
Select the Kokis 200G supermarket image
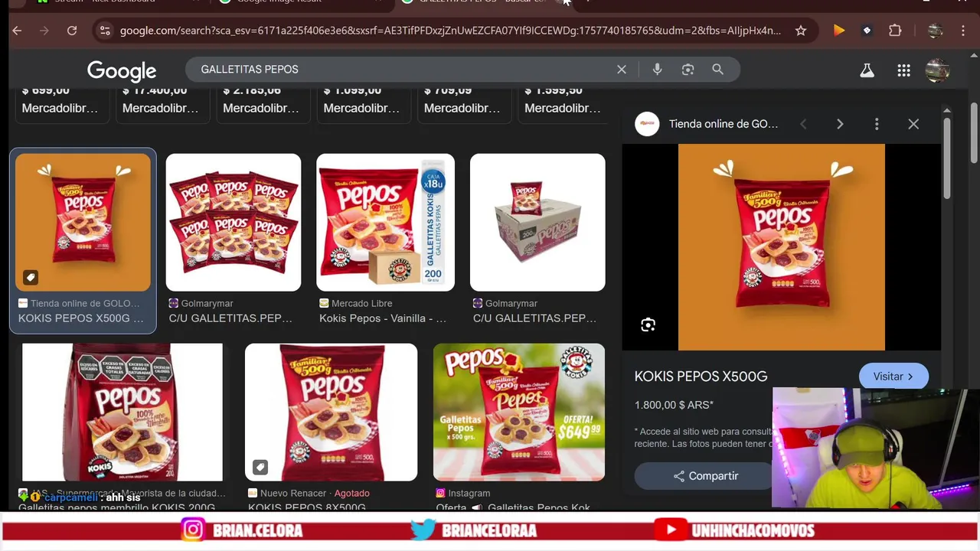(122, 412)
